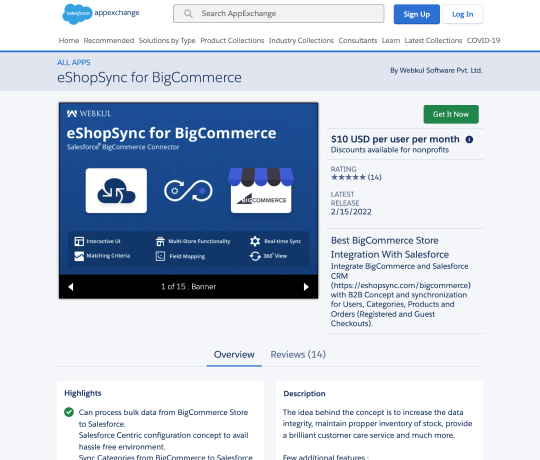Click the 360 View icon in banner
This screenshot has width=540, height=460.
pyautogui.click(x=255, y=256)
